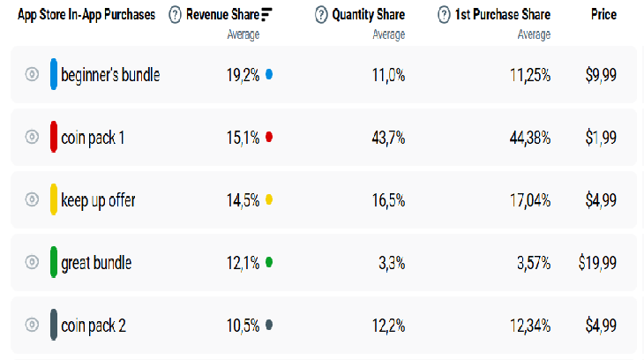Click help icon beside Quantity Share
This screenshot has width=644, height=360.
click(321, 15)
